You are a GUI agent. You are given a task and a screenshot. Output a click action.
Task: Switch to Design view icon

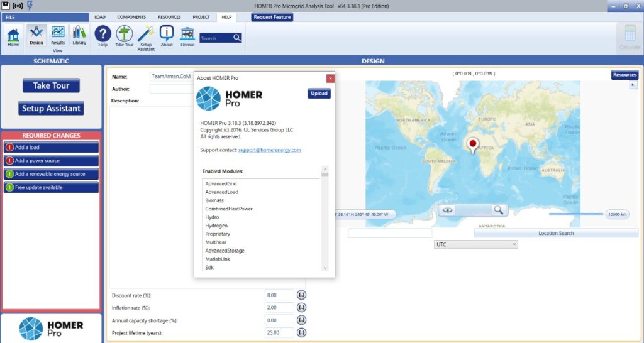click(36, 35)
